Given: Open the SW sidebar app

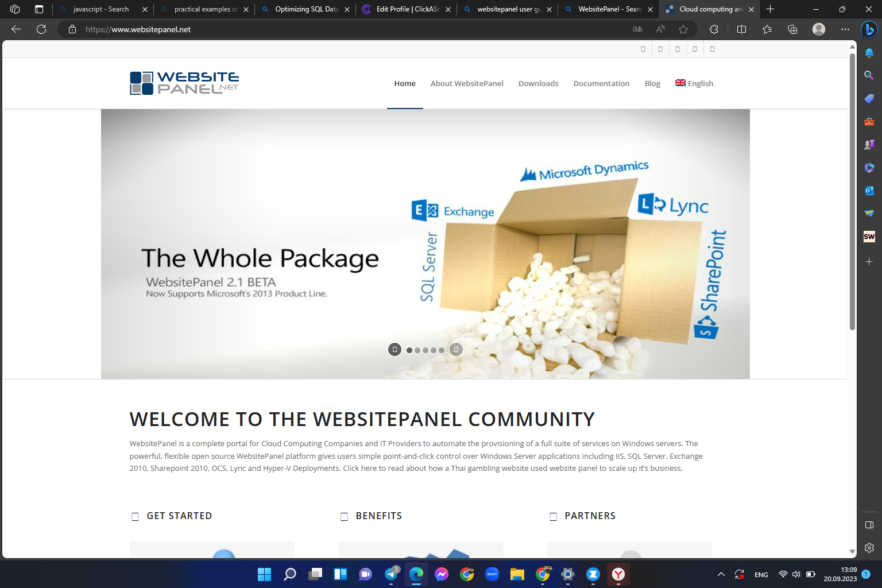Looking at the screenshot, I should 869,237.
